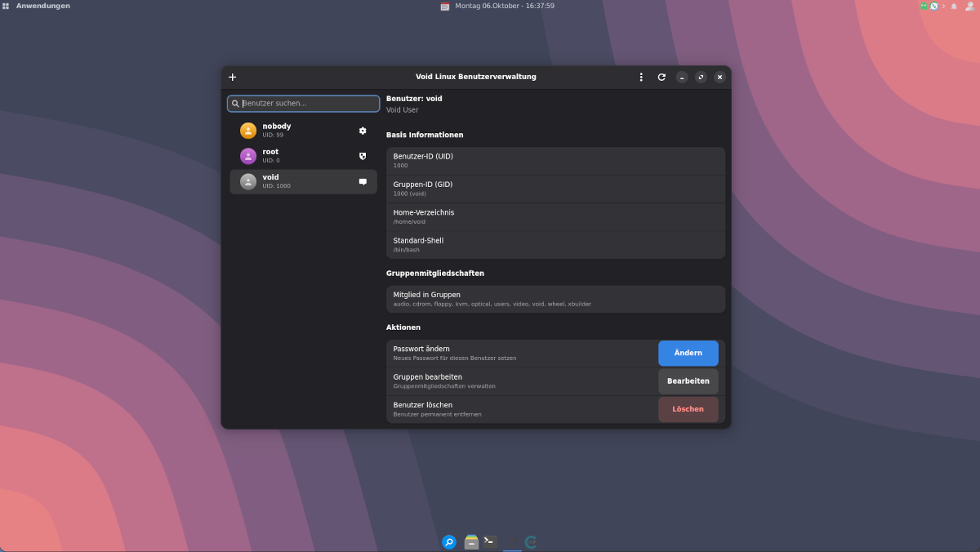Viewport: 980px width, 552px height.
Task: Click the shield icon next to root
Action: 363,156
